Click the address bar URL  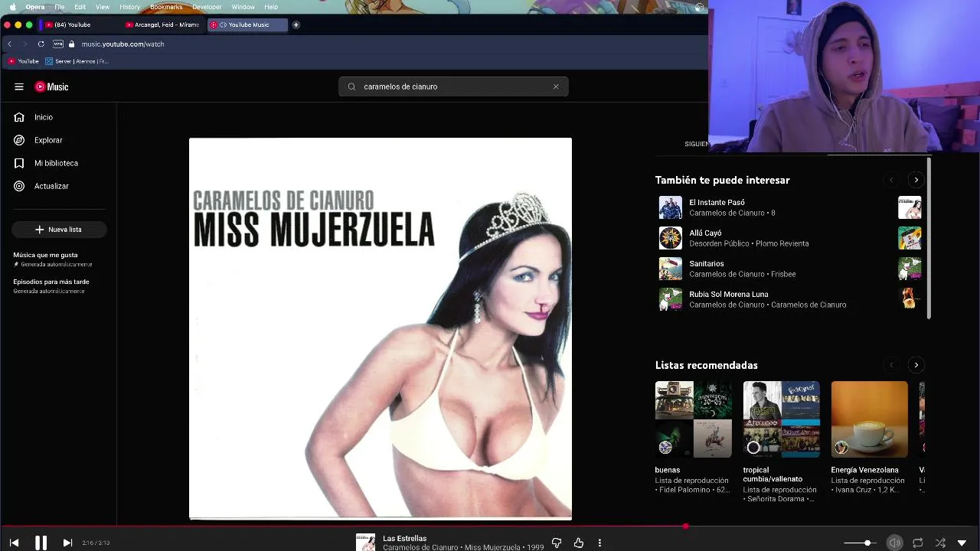click(123, 44)
